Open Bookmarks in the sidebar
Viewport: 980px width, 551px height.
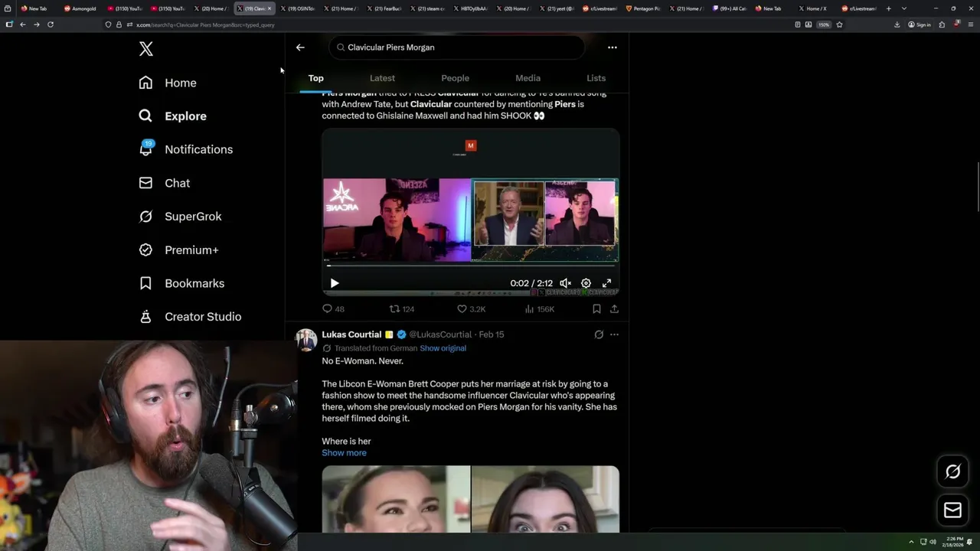[181, 283]
